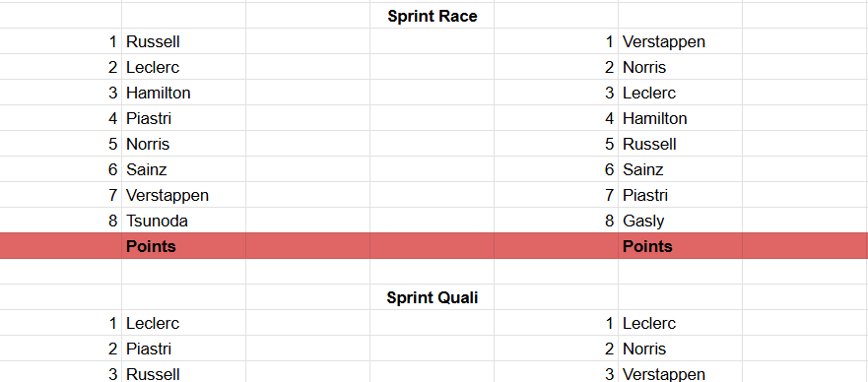Image resolution: width=868 pixels, height=382 pixels.
Task: Click the right red Points cell
Action: tap(681, 246)
